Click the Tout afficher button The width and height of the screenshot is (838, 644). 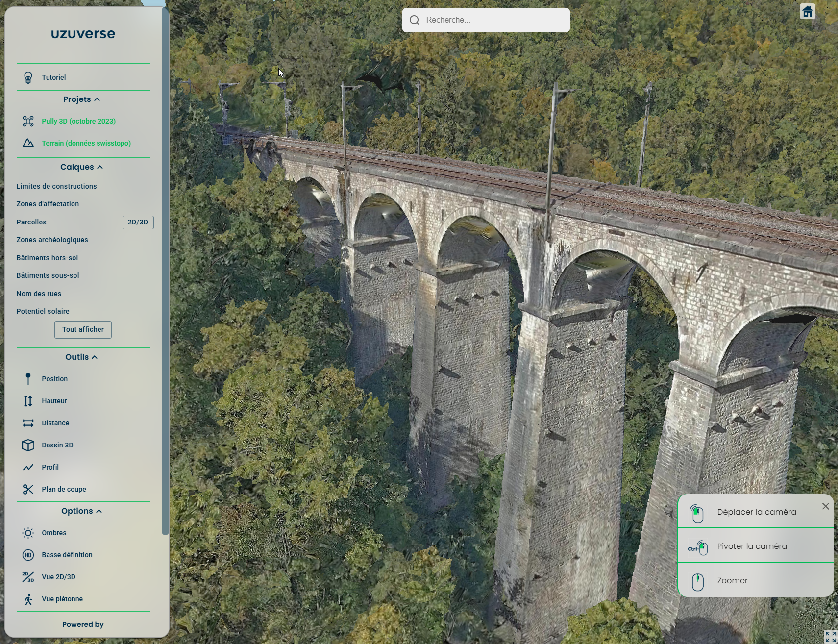pyautogui.click(x=83, y=329)
